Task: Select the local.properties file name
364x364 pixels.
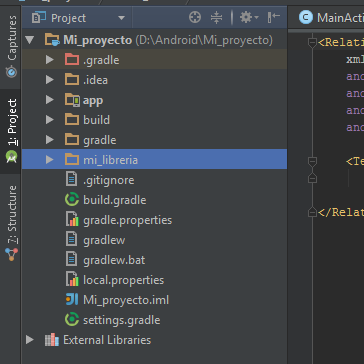Action: (x=123, y=280)
